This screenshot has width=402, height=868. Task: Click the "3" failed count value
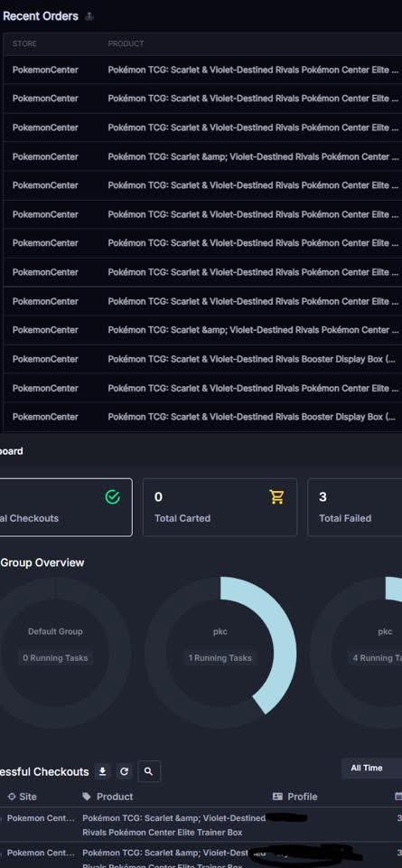(323, 497)
